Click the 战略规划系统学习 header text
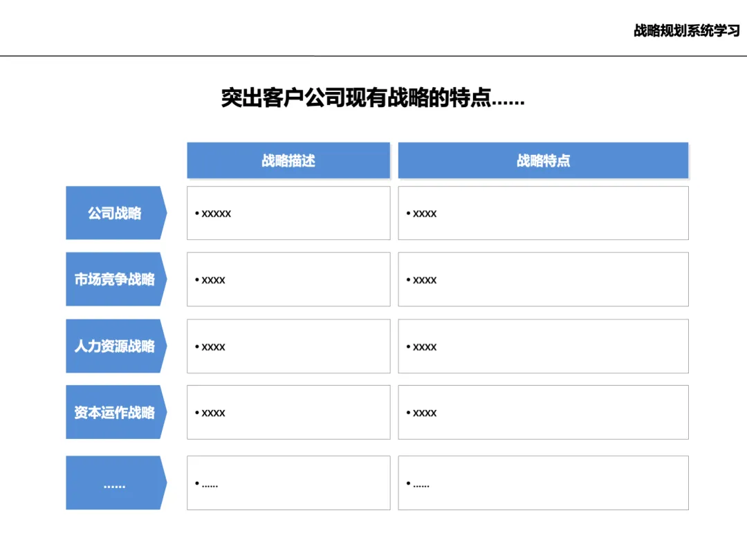 pyautogui.click(x=687, y=30)
